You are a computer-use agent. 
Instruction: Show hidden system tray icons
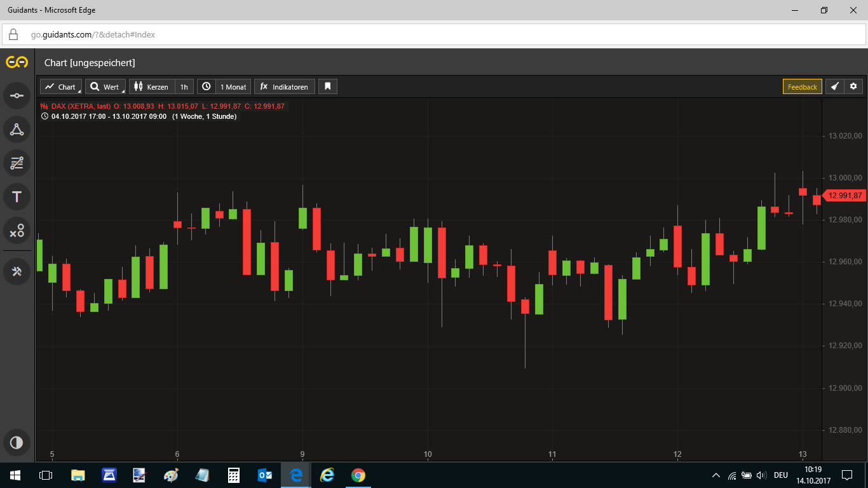point(716,475)
